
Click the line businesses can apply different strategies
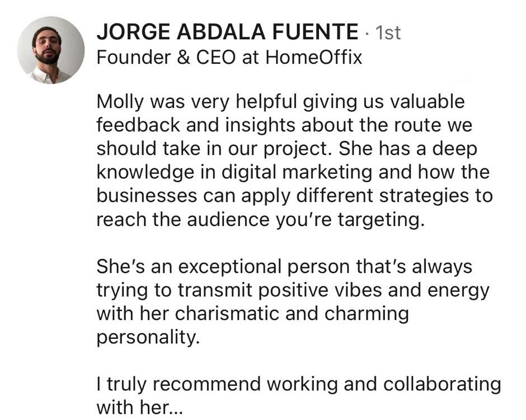tap(294, 196)
